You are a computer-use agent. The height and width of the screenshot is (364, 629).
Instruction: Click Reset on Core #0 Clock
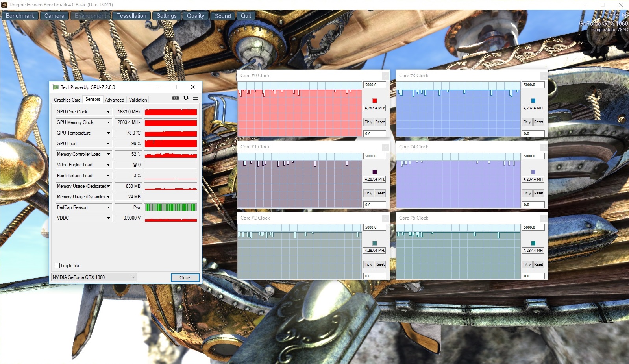(x=380, y=122)
